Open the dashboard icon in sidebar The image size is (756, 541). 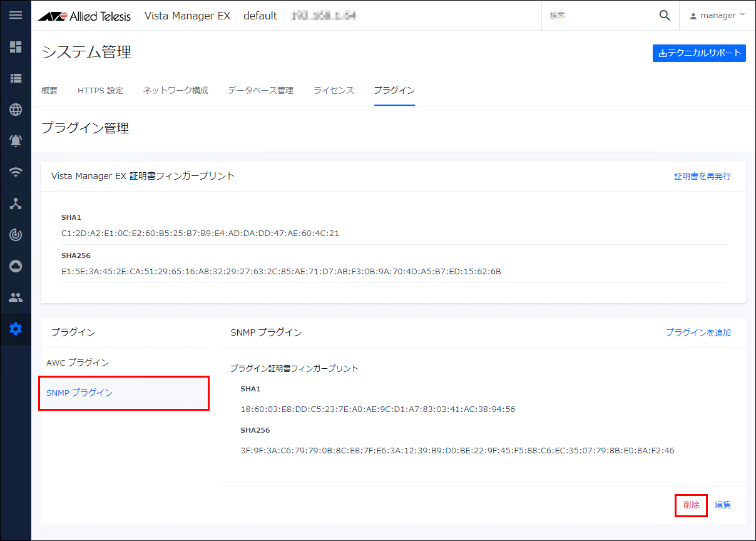pos(16,47)
